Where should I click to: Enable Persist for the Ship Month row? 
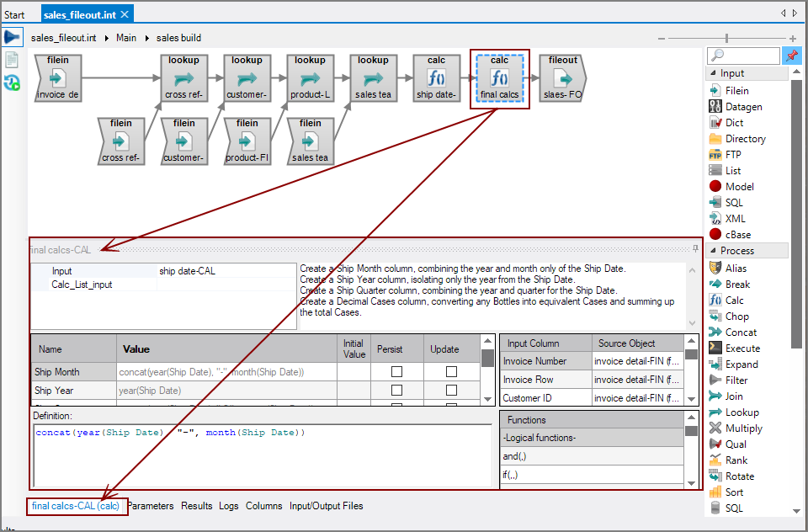(x=397, y=371)
